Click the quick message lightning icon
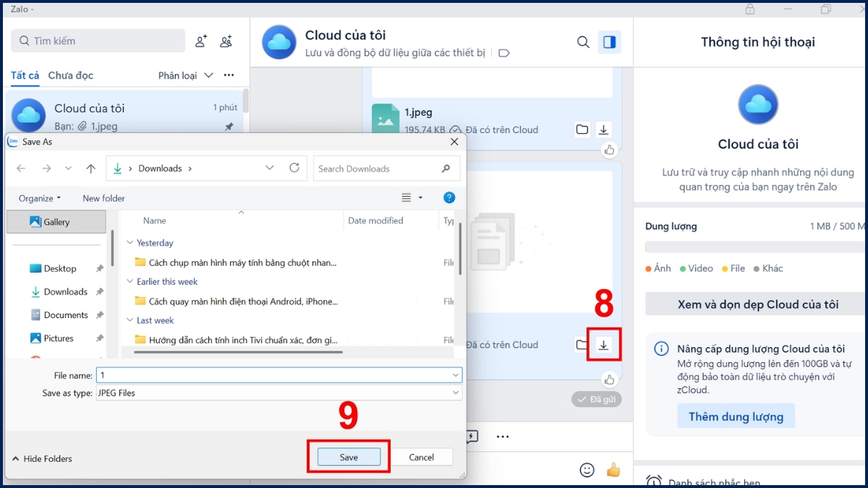 click(x=472, y=437)
